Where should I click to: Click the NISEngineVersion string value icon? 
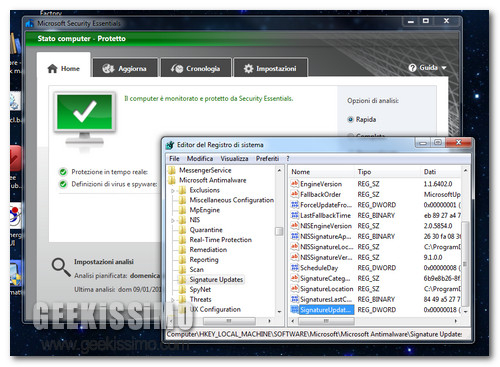tap(295, 226)
